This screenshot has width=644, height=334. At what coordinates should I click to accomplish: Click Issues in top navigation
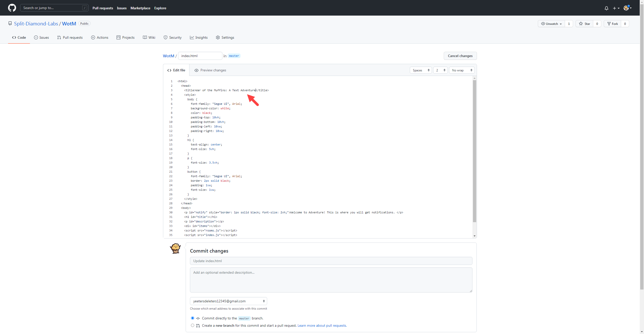pos(122,8)
